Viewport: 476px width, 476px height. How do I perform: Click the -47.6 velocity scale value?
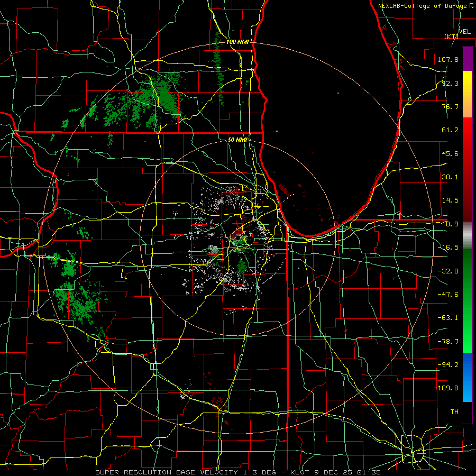[448, 295]
